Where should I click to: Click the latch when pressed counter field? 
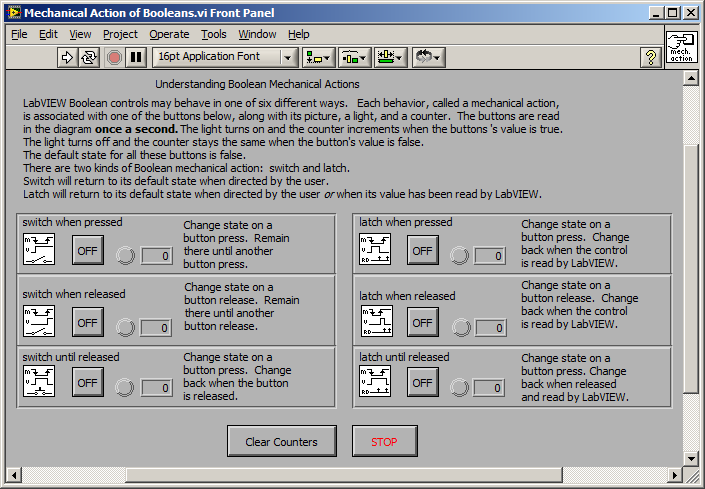coord(490,256)
